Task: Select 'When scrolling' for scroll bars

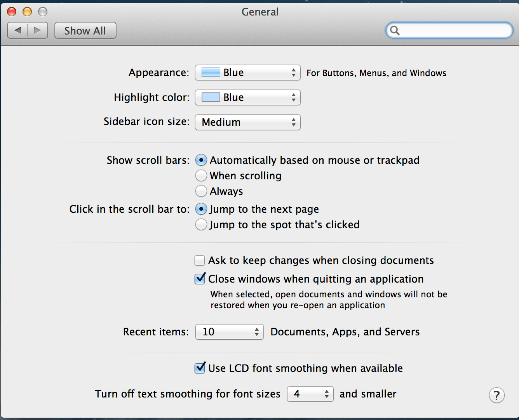Action: pyautogui.click(x=201, y=175)
